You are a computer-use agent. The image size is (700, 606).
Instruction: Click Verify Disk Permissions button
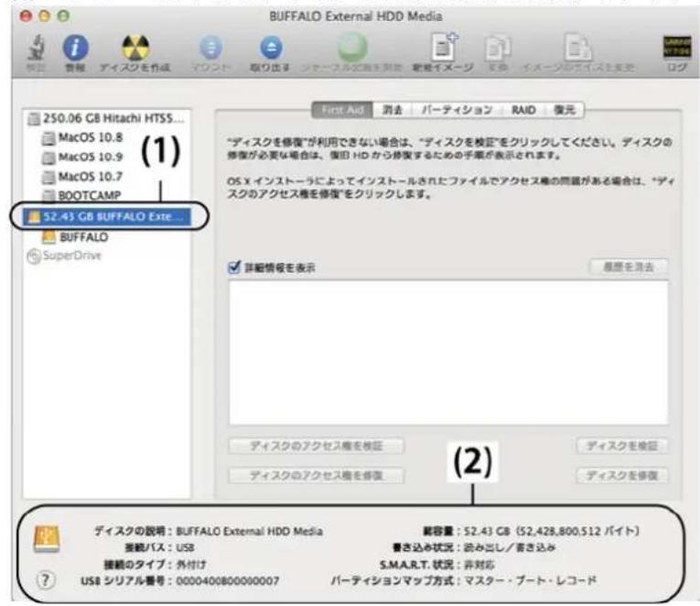pos(316,446)
